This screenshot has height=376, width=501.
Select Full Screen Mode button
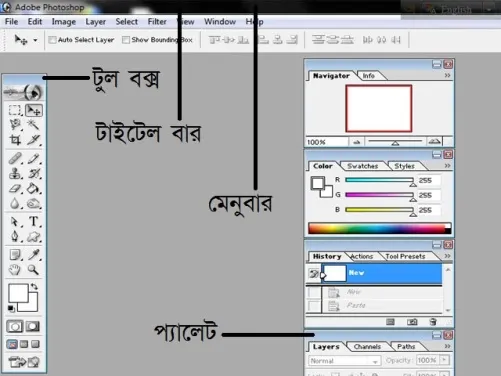35,344
